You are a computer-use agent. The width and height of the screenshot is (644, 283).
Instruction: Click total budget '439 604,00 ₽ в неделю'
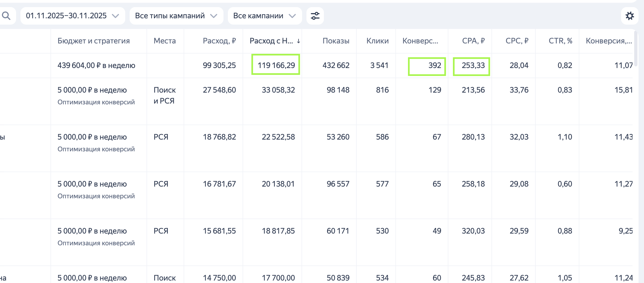click(96, 66)
